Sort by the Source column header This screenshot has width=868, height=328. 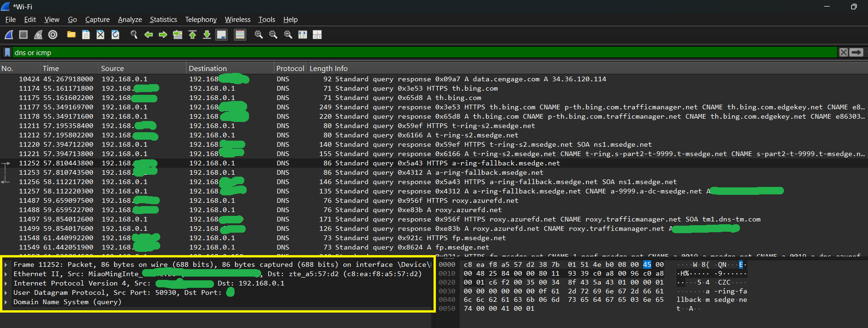coord(142,68)
